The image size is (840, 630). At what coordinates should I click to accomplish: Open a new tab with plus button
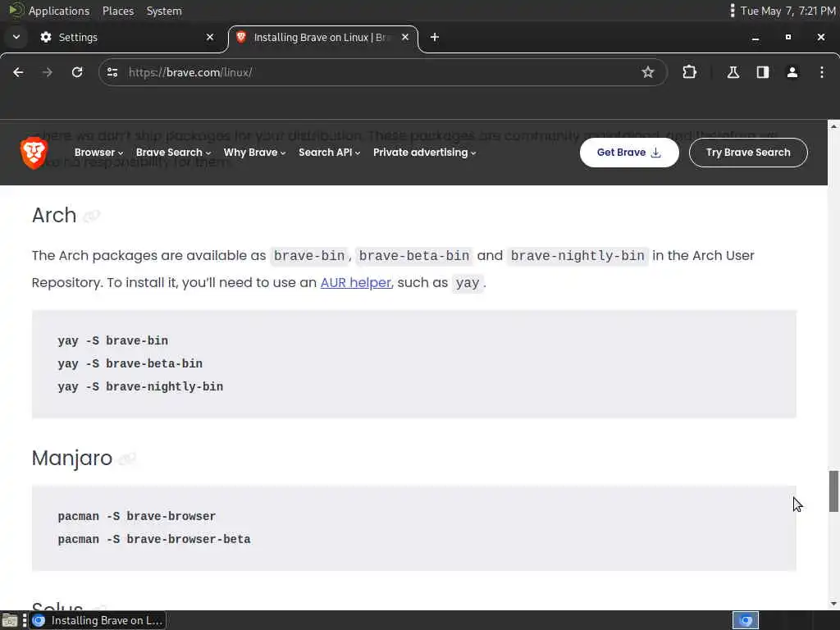[x=435, y=37]
